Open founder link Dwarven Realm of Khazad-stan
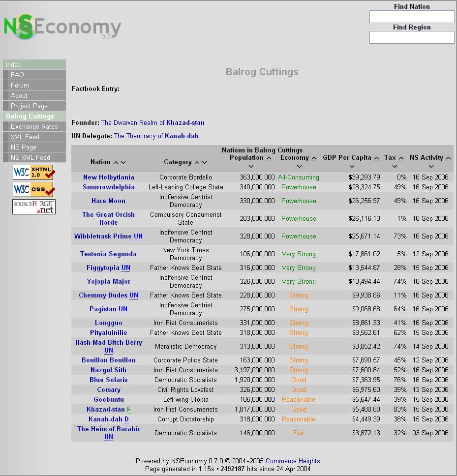Viewport: 457px width, 476px height. pos(152,122)
